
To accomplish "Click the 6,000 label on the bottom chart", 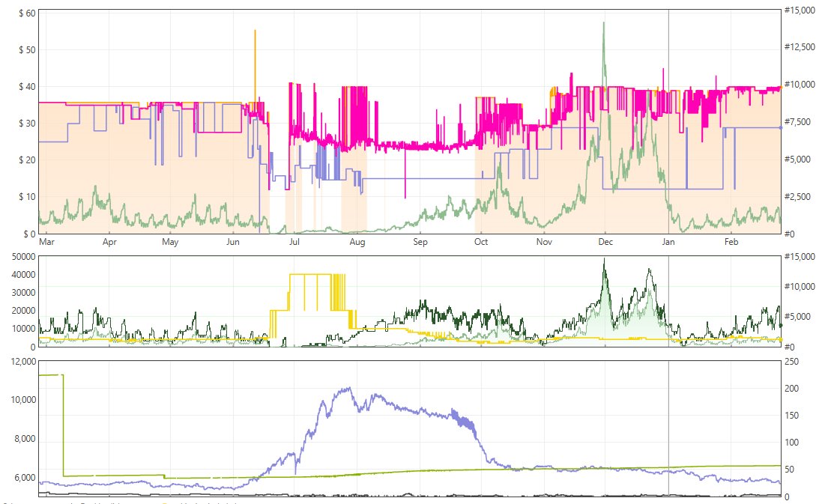I will (x=25, y=478).
